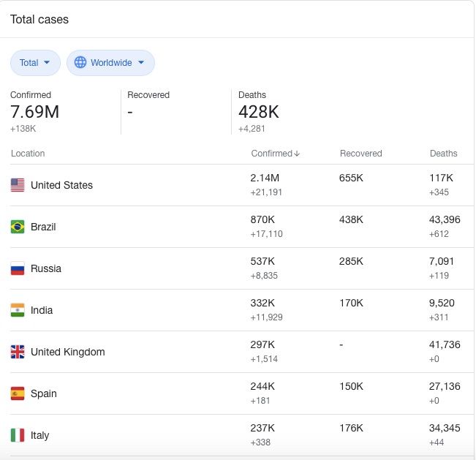Click the Russia flag icon
Viewport: 476px width, 460px height.
[x=18, y=268]
